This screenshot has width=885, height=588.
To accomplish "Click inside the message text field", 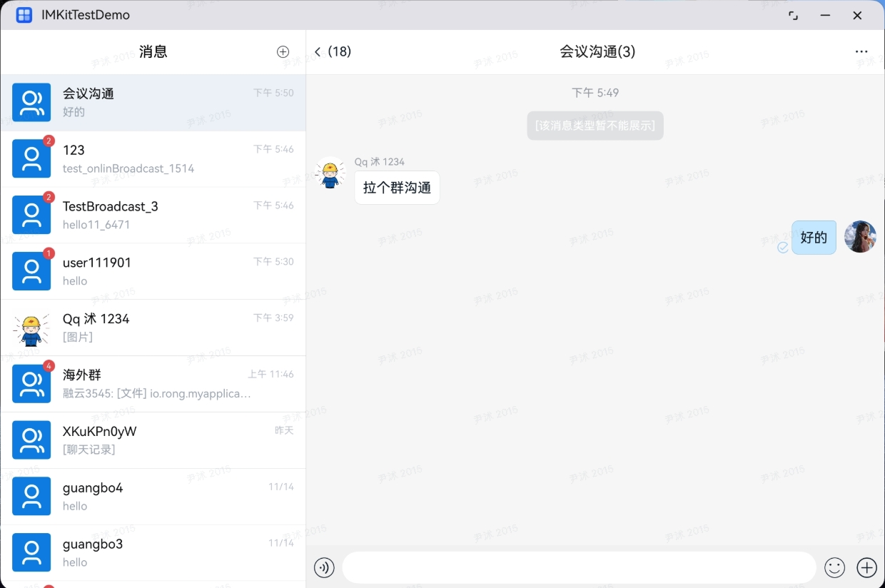I will pos(578,567).
